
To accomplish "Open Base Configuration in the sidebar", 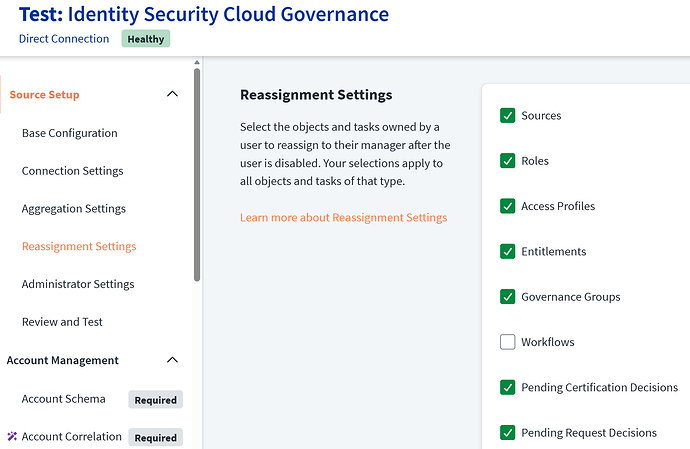I will [x=69, y=133].
